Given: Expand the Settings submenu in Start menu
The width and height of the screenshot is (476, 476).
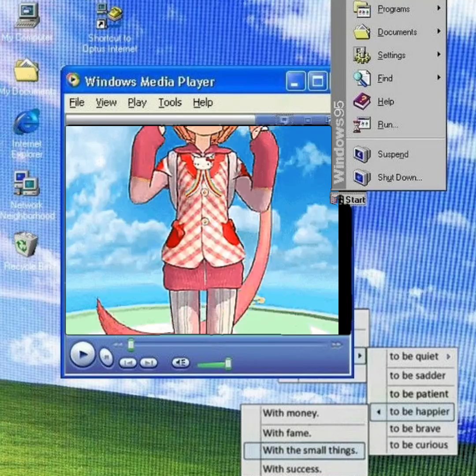Looking at the screenshot, I should tap(391, 55).
